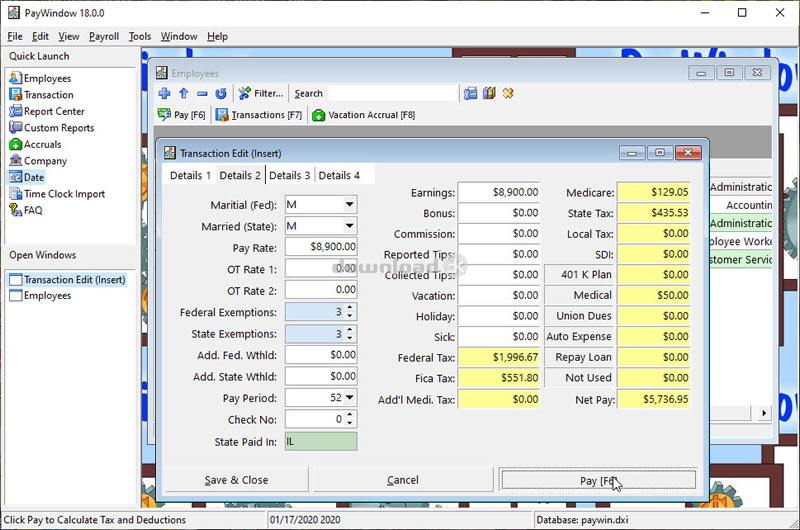This screenshot has height=530, width=800.
Task: Select Date in Quick Launch
Action: coord(27,177)
